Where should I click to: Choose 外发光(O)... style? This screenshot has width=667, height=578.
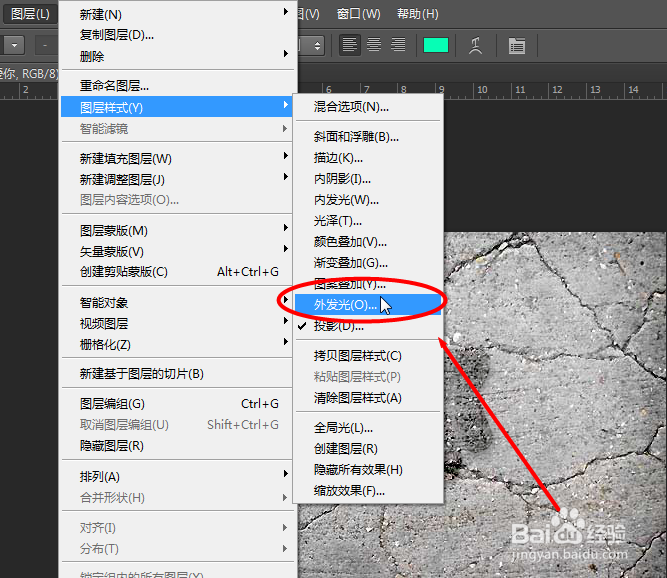(x=368, y=305)
